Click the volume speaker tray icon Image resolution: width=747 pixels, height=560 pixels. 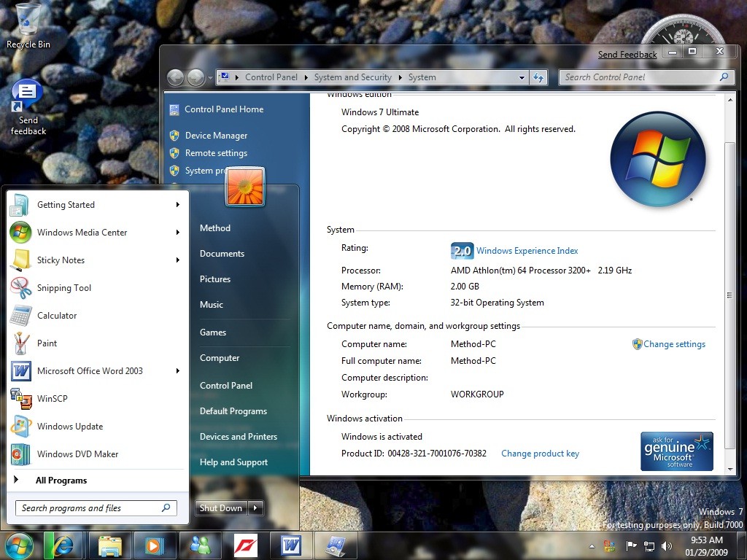click(x=666, y=546)
